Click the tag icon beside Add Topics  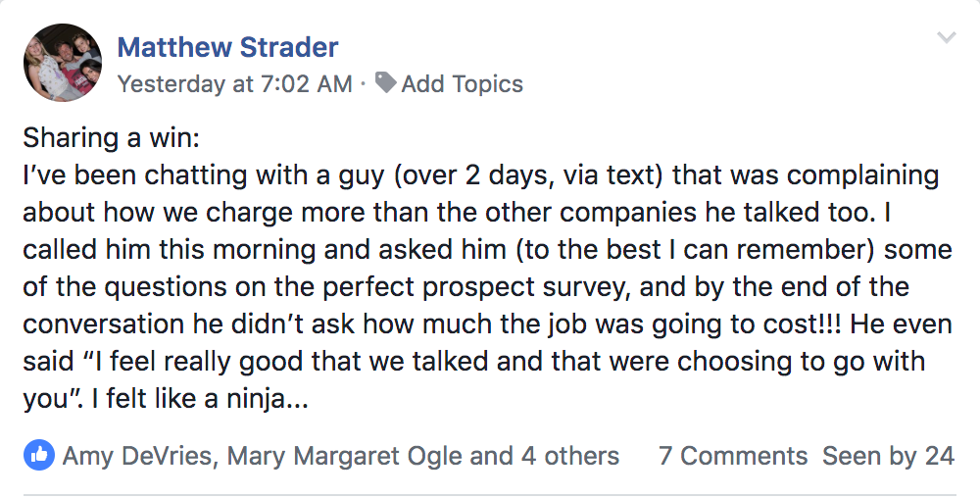coord(385,83)
